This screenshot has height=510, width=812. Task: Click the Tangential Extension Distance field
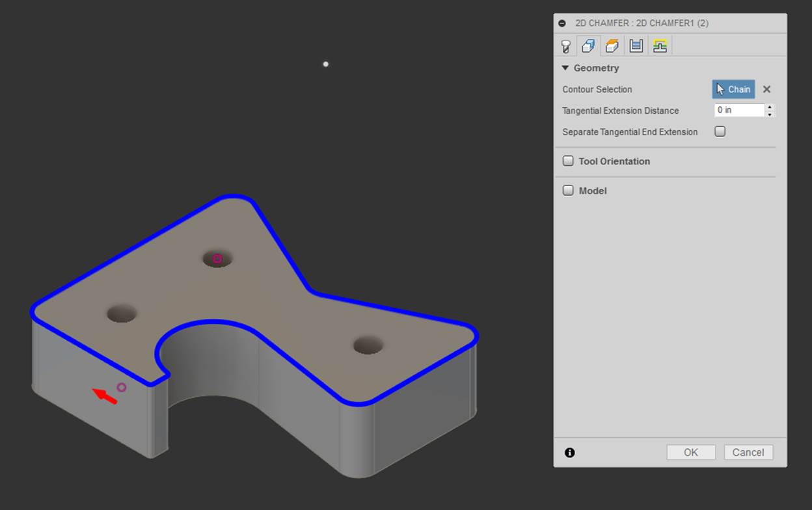click(738, 111)
